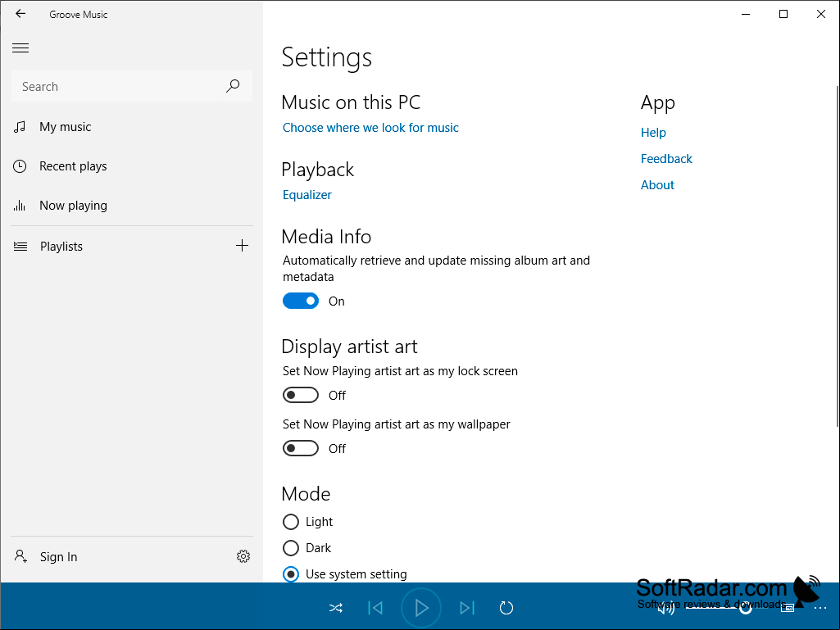Click the bars icon beside Now playing
The width and height of the screenshot is (840, 630).
pyautogui.click(x=20, y=205)
